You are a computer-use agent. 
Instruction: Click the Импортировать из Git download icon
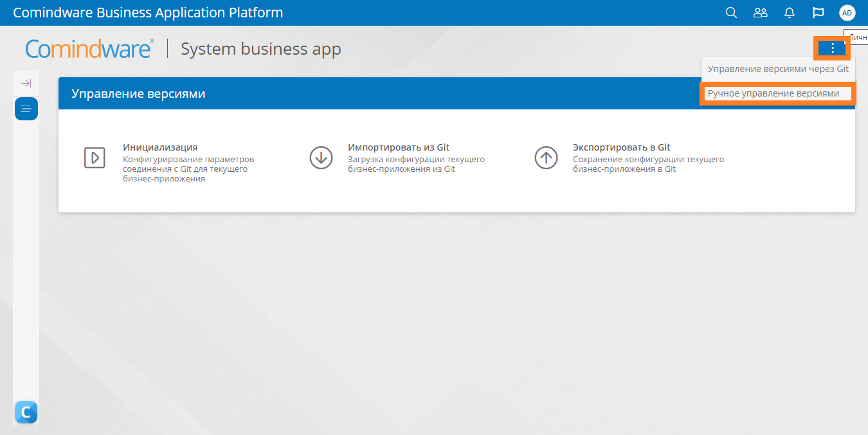click(x=320, y=158)
